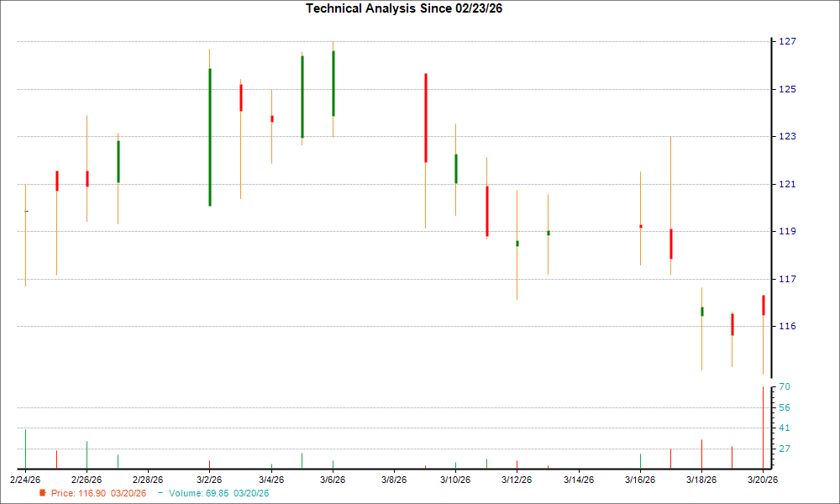Select the long red candlestick after 3/8/26
This screenshot has width=840, height=504.
(x=426, y=118)
